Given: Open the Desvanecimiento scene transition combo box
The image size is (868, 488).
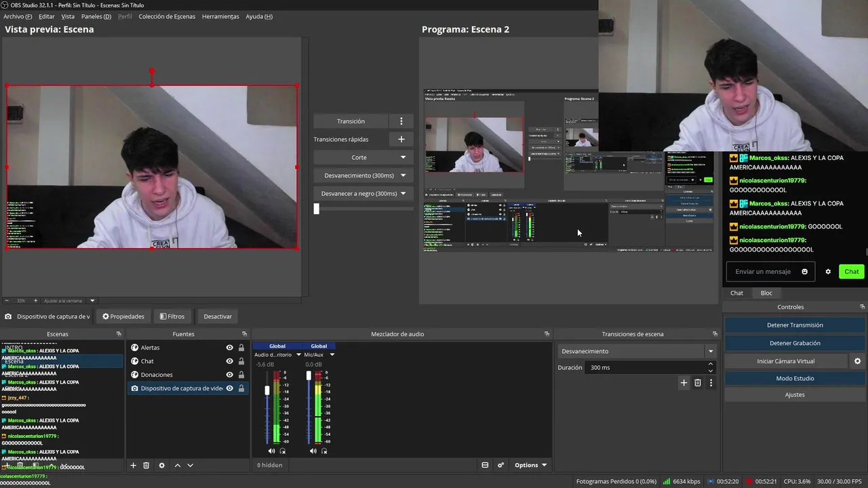Looking at the screenshot, I should [x=637, y=351].
